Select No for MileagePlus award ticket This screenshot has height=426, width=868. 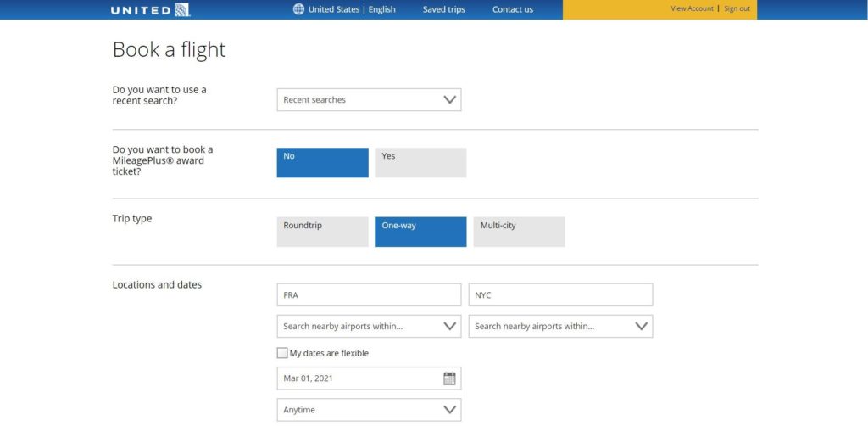tap(322, 162)
